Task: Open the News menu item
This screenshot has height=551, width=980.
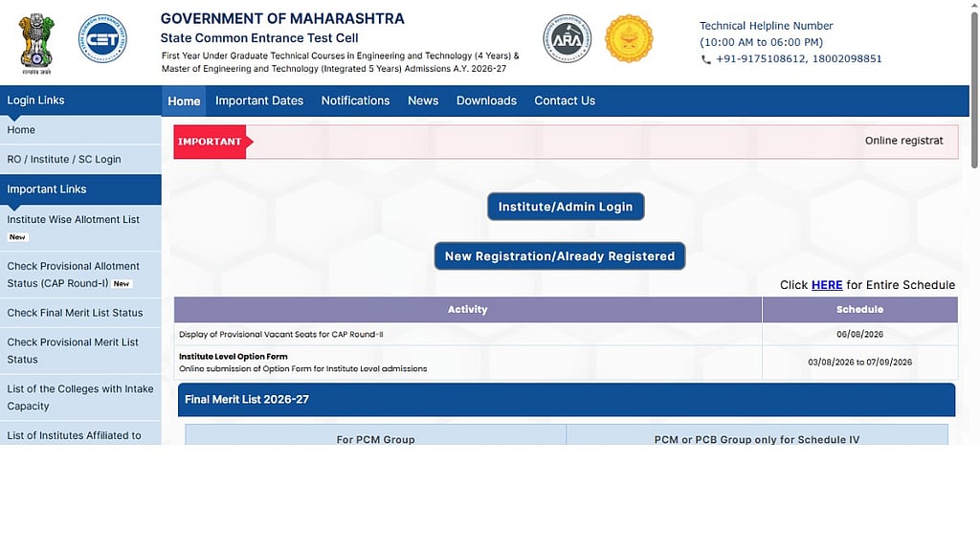Action: (x=423, y=100)
